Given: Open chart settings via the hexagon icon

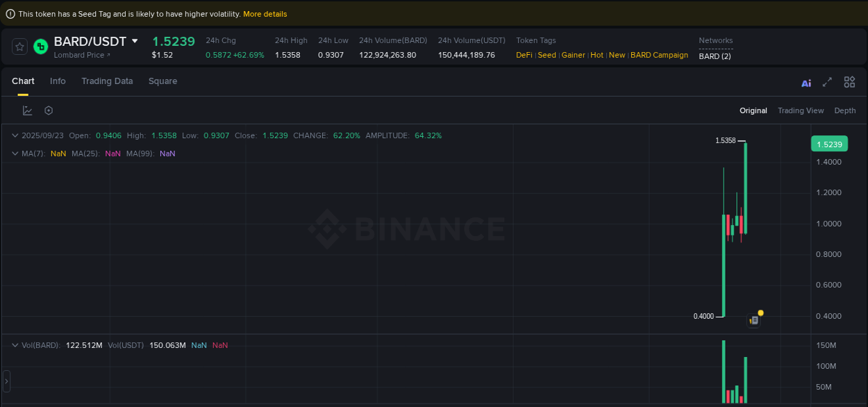Looking at the screenshot, I should click(48, 110).
